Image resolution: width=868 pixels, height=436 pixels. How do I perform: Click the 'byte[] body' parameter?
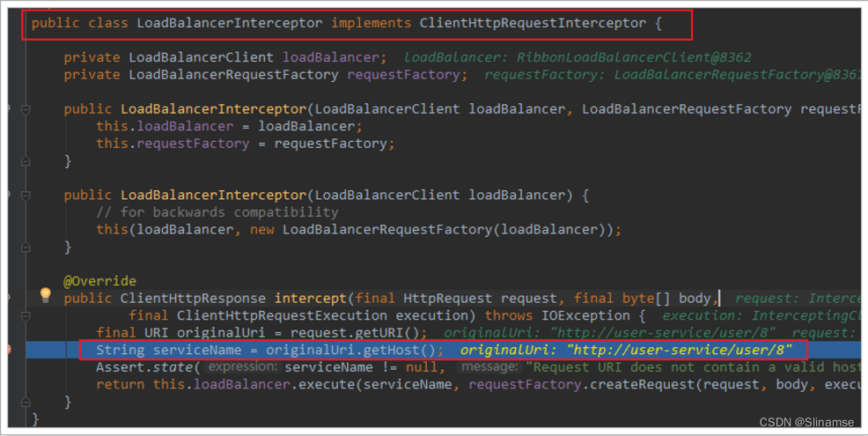point(666,298)
